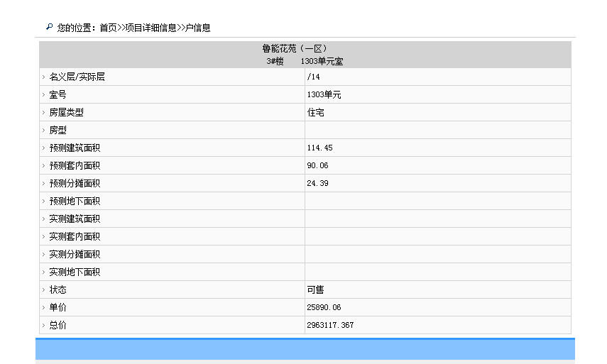Click the 预测套内面积 row label

pos(75,165)
